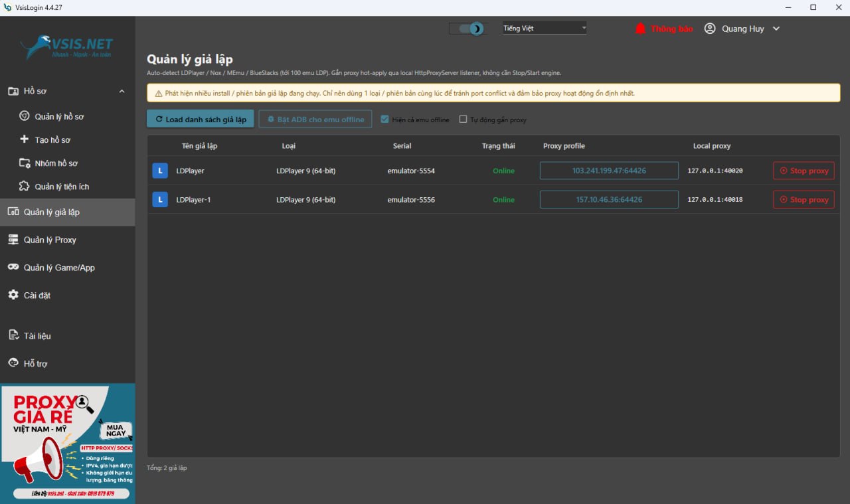
Task: Click the Loại column header
Action: (x=289, y=146)
